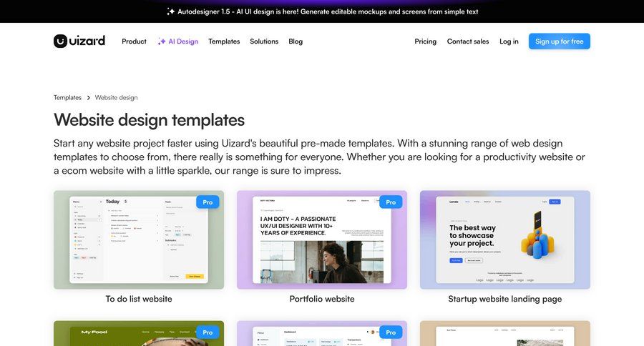
Task: Click the AI Design sparkle icon
Action: click(162, 41)
